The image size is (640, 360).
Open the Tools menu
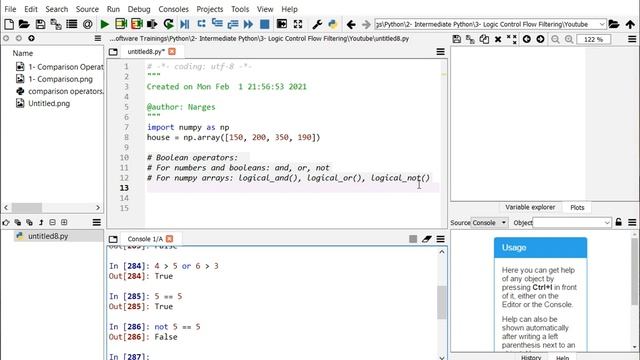click(x=240, y=9)
